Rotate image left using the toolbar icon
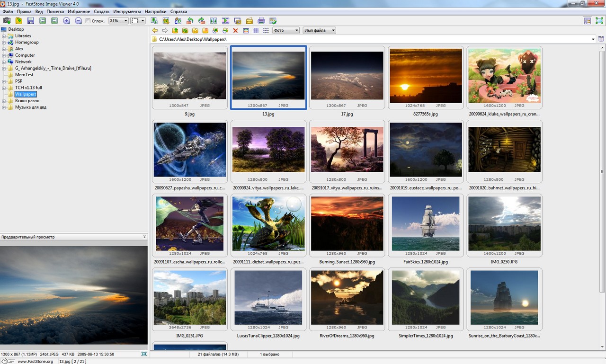Screen dimensions: 606x364 coord(190,20)
